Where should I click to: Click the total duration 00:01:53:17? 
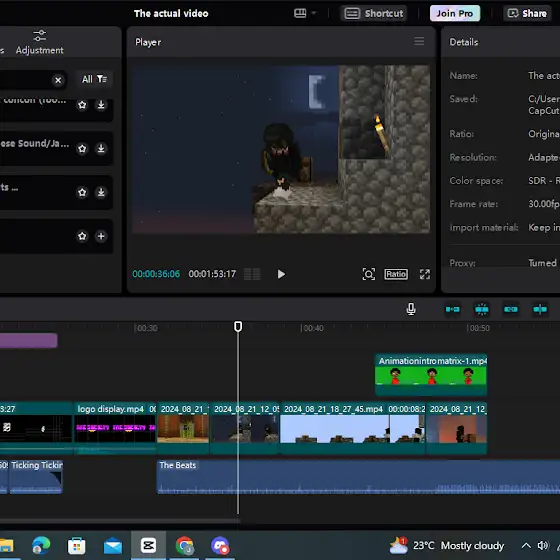tap(212, 274)
